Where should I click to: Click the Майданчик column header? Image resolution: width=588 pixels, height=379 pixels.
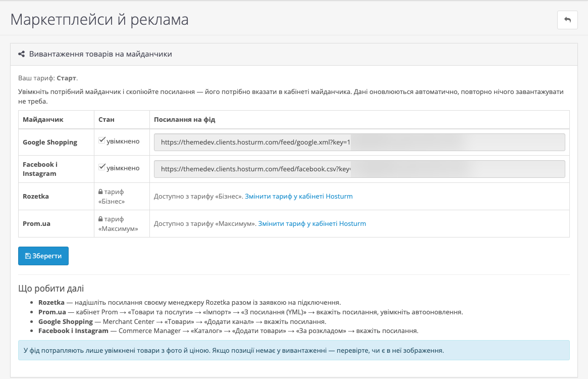point(43,119)
